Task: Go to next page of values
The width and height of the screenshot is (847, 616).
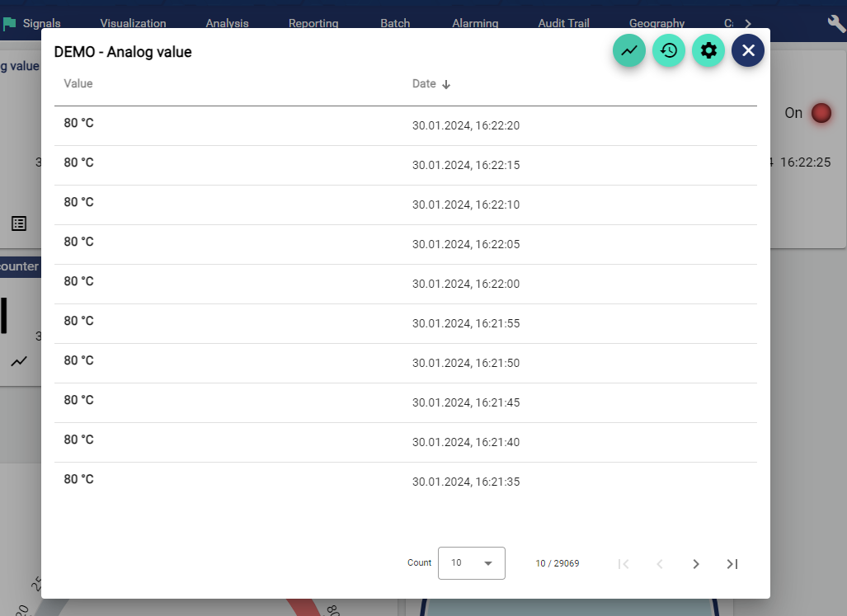Action: point(695,564)
